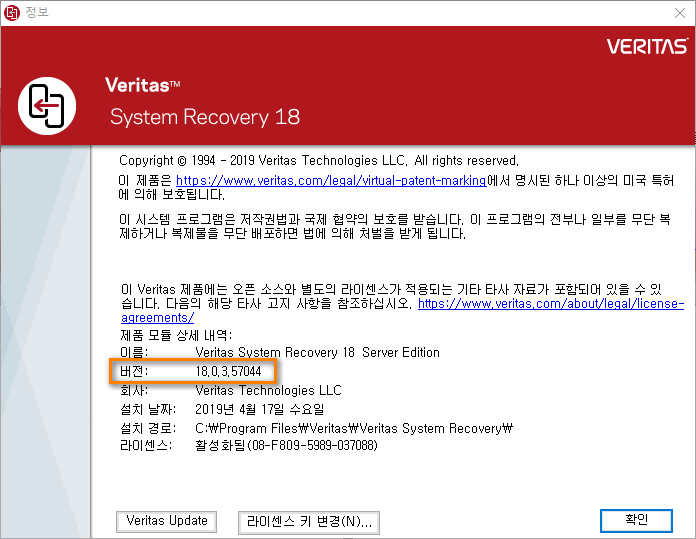Click the 정보 window title text

coord(37,12)
